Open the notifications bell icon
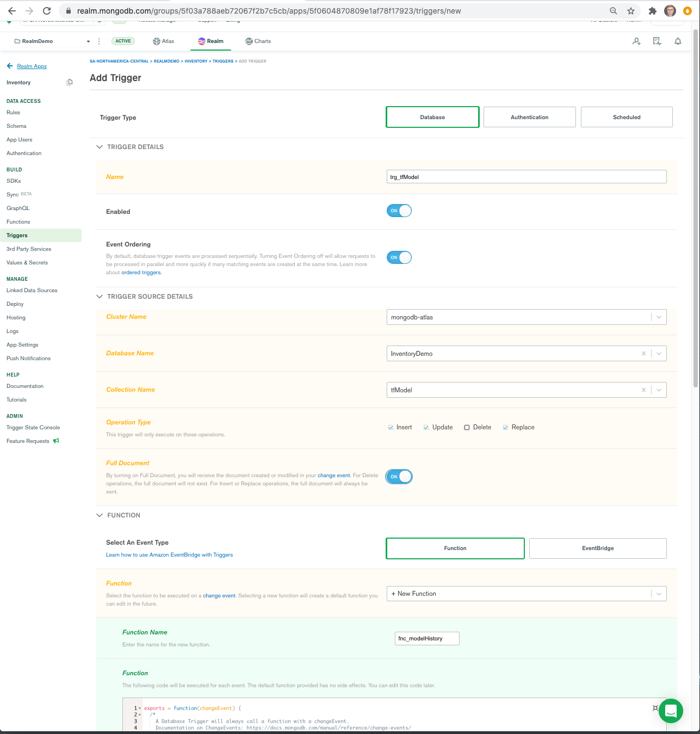 pyautogui.click(x=678, y=41)
